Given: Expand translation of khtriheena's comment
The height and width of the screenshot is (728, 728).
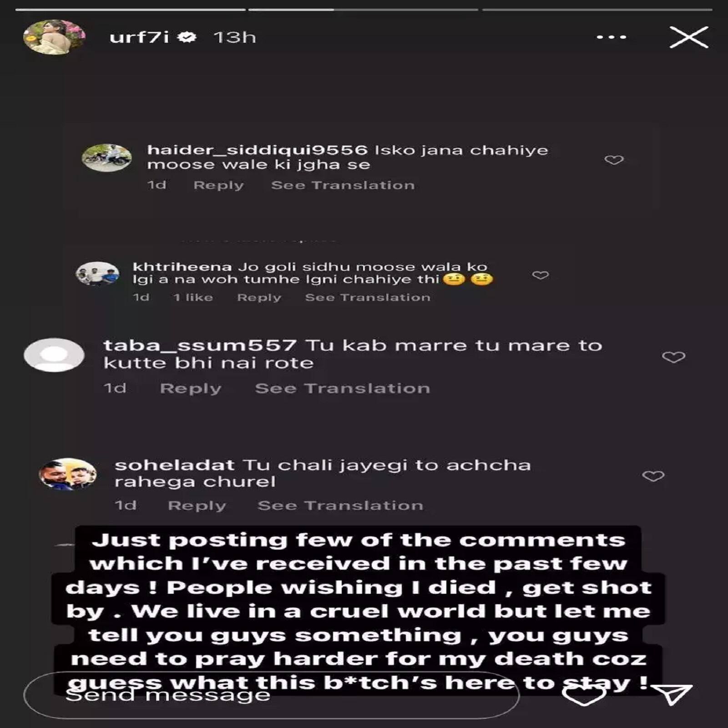Looking at the screenshot, I should click(x=368, y=298).
